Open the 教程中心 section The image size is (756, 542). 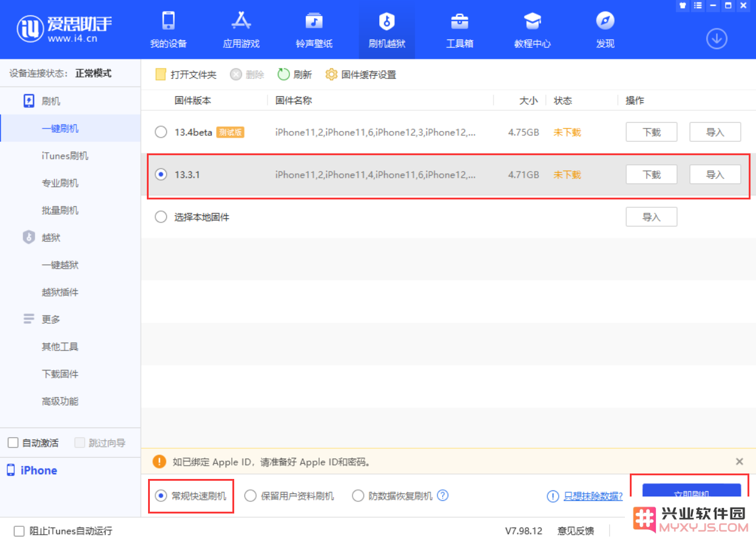point(532,30)
